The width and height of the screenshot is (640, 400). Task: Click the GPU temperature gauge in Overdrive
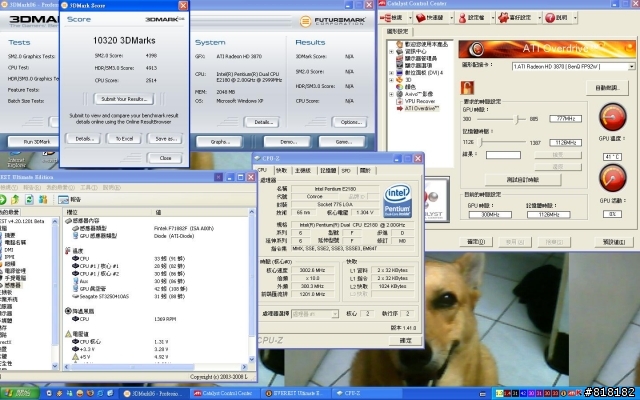612,117
